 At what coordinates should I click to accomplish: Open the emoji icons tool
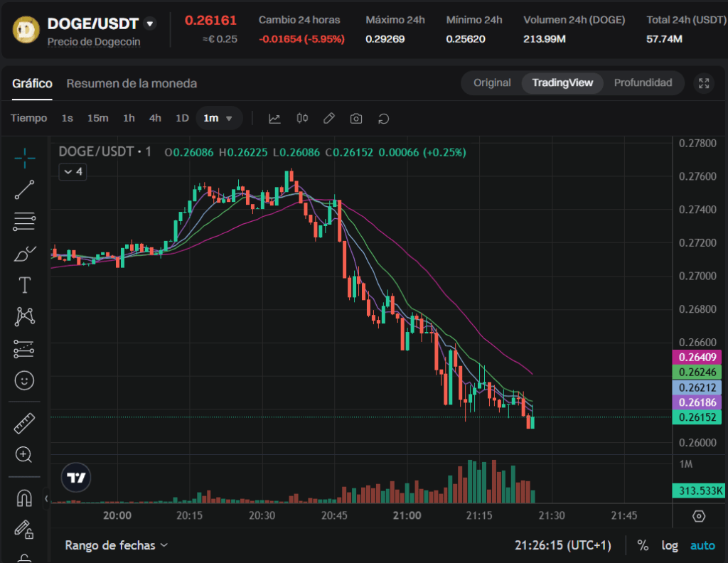click(24, 381)
